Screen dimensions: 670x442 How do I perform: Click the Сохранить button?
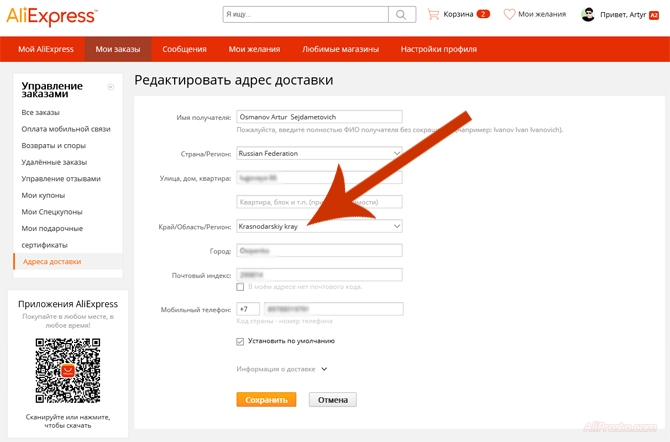click(x=266, y=400)
